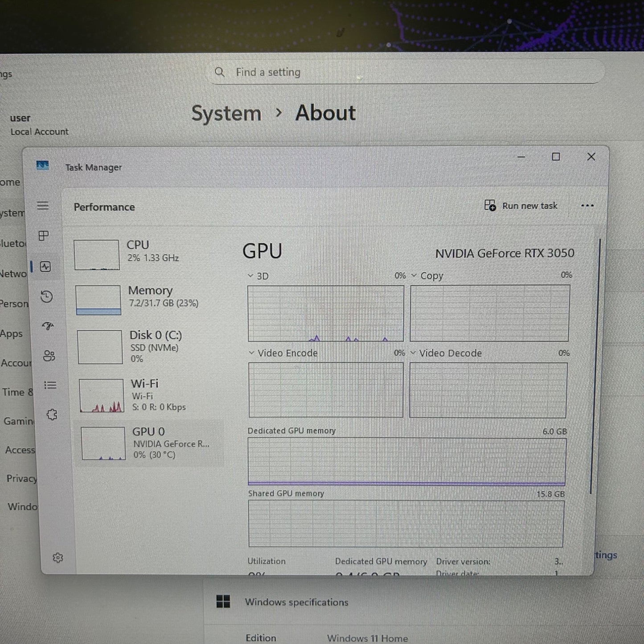
Task: Open the Users page icon
Action: tap(49, 356)
